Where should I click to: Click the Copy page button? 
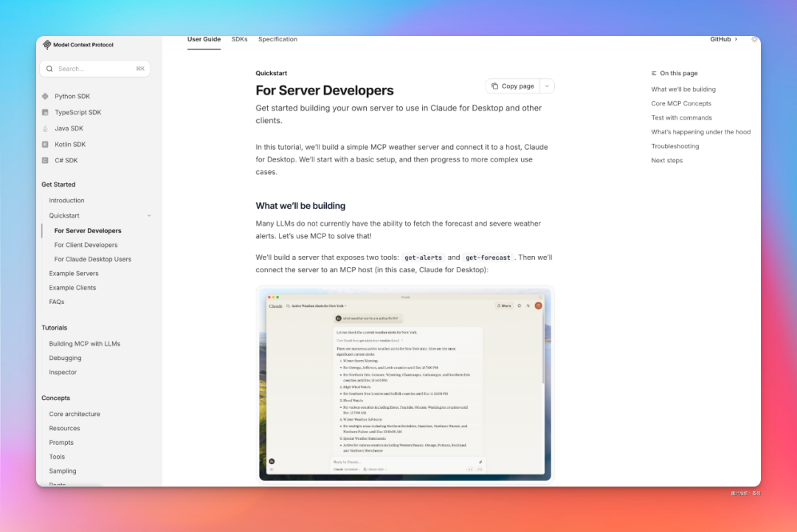(514, 86)
